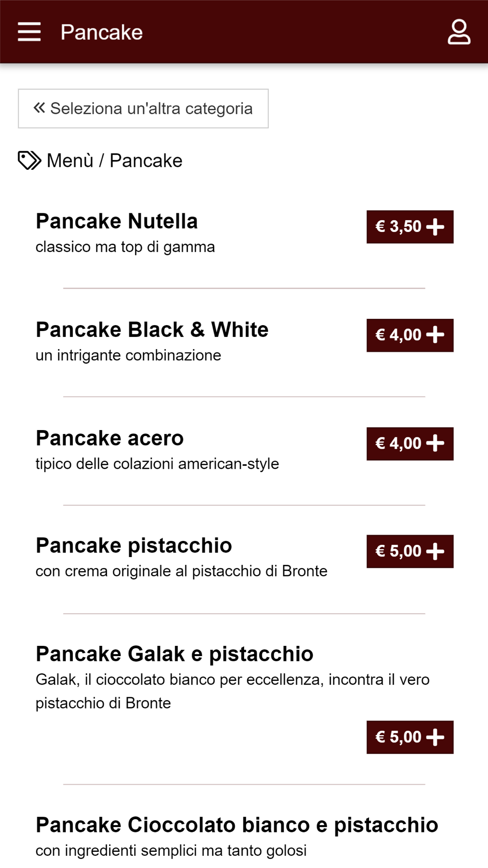Open the hamburger navigation menu

[29, 32]
